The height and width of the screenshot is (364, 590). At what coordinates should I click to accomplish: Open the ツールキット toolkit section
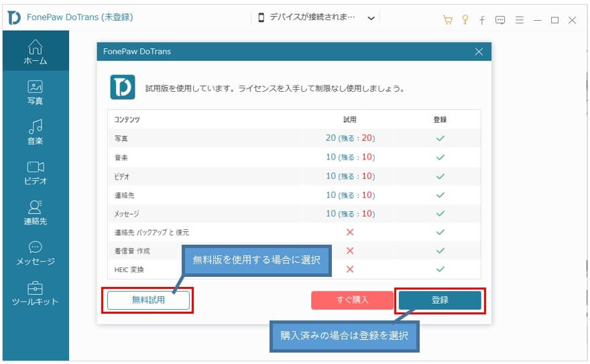click(x=36, y=293)
